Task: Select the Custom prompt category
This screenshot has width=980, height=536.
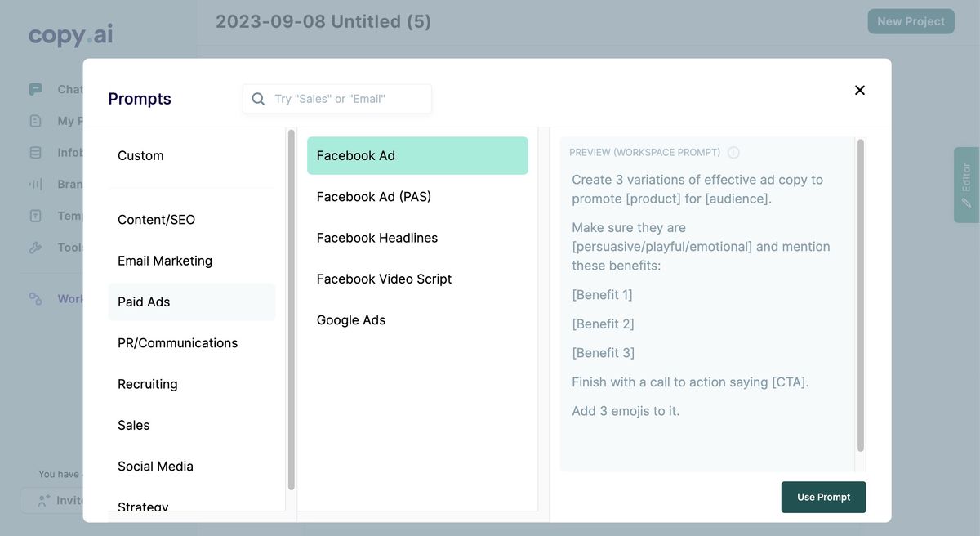Action: tap(140, 155)
